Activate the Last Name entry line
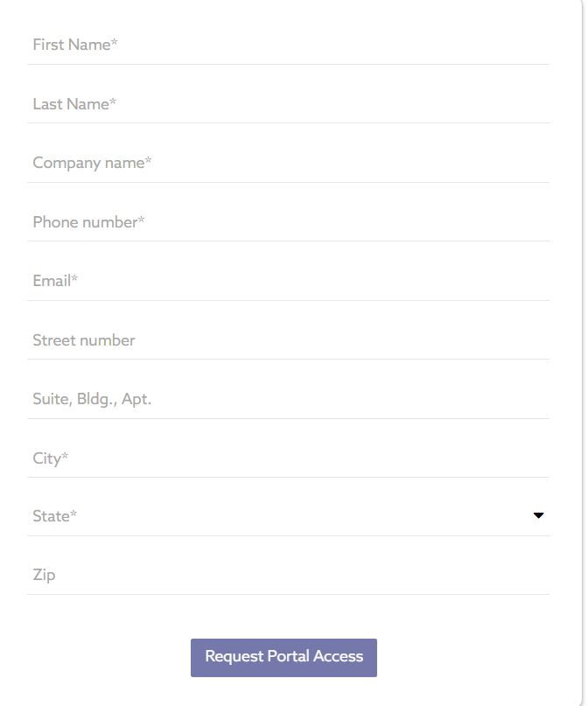588x706 pixels. [x=288, y=104]
